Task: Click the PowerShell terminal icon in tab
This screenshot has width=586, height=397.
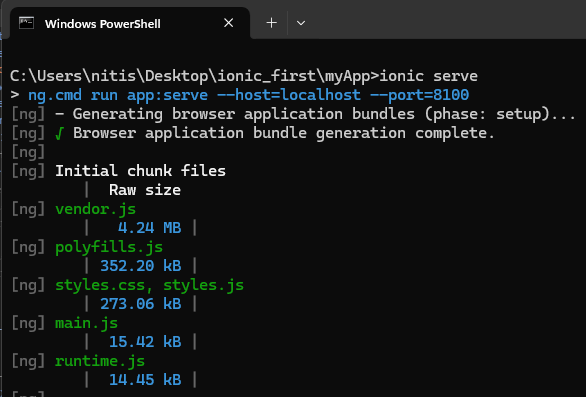Action: (27, 23)
